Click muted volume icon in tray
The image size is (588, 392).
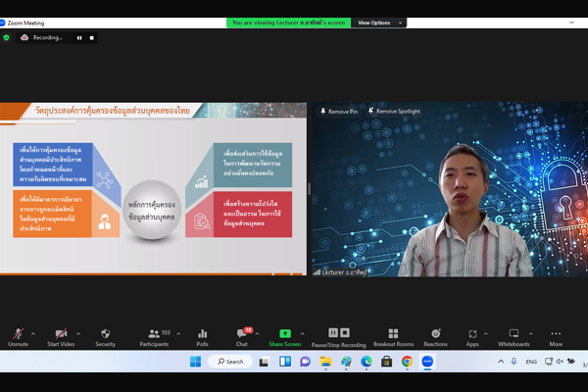pyautogui.click(x=560, y=362)
